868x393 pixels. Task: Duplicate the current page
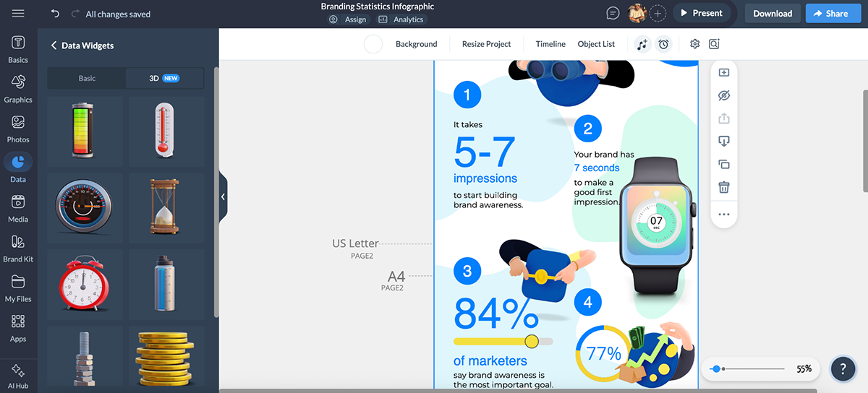pyautogui.click(x=724, y=165)
